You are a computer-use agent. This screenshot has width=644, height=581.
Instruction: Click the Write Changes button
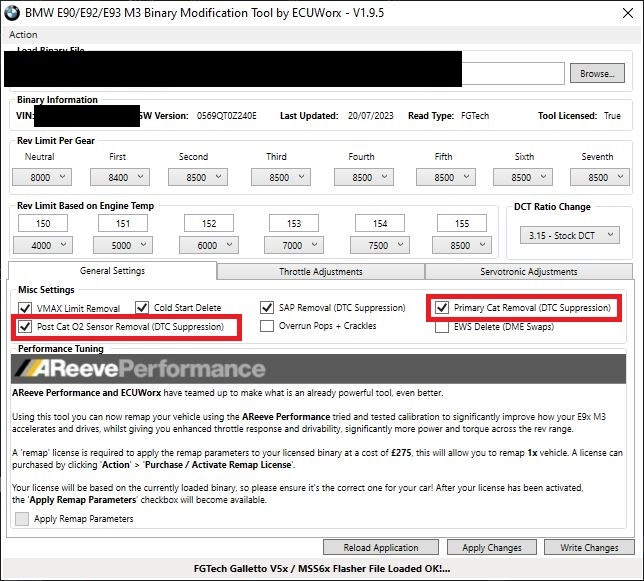(x=589, y=547)
